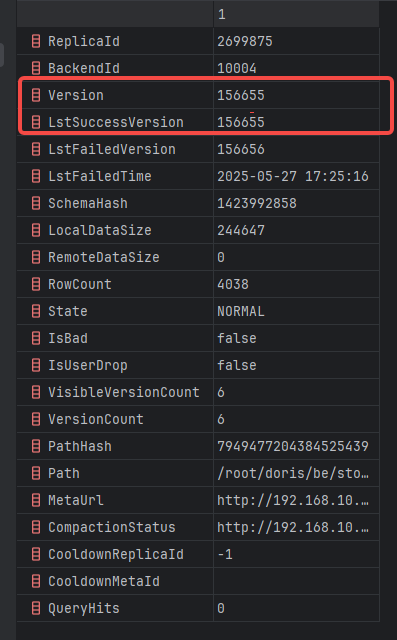
Task: Click the icon beside QueryHits row
Action: point(36,608)
